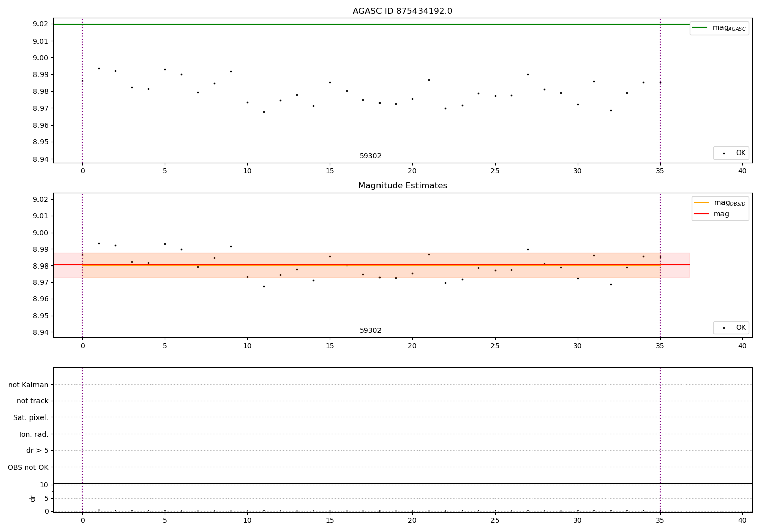The image size is (760, 532).
Task: Click the data point at x=27 in top plot
Action: [528, 74]
